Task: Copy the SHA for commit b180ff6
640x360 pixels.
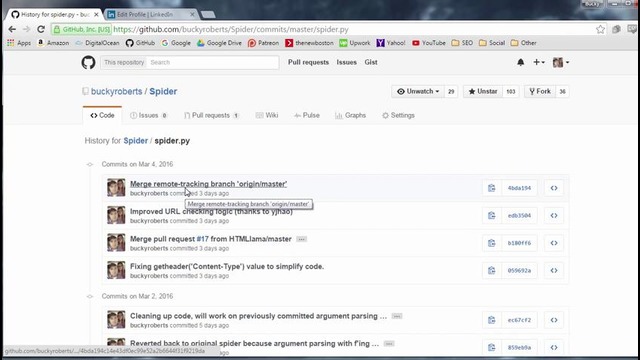Action: click(491, 243)
